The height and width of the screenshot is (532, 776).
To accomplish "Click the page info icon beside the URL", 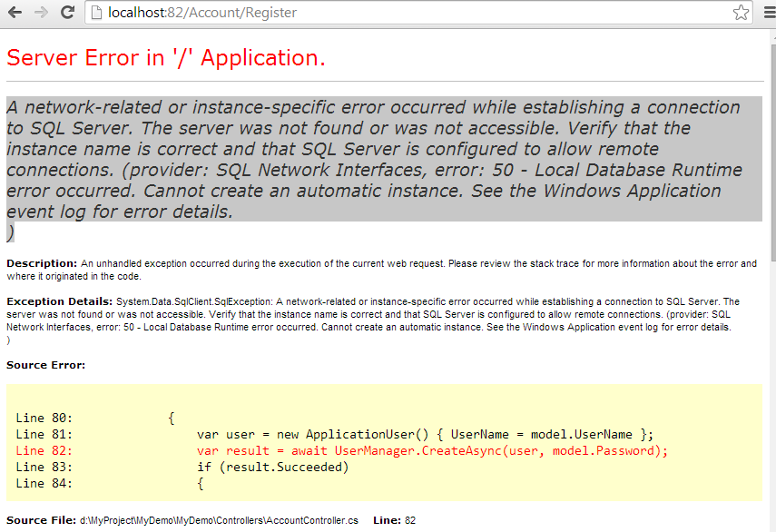I will click(96, 13).
